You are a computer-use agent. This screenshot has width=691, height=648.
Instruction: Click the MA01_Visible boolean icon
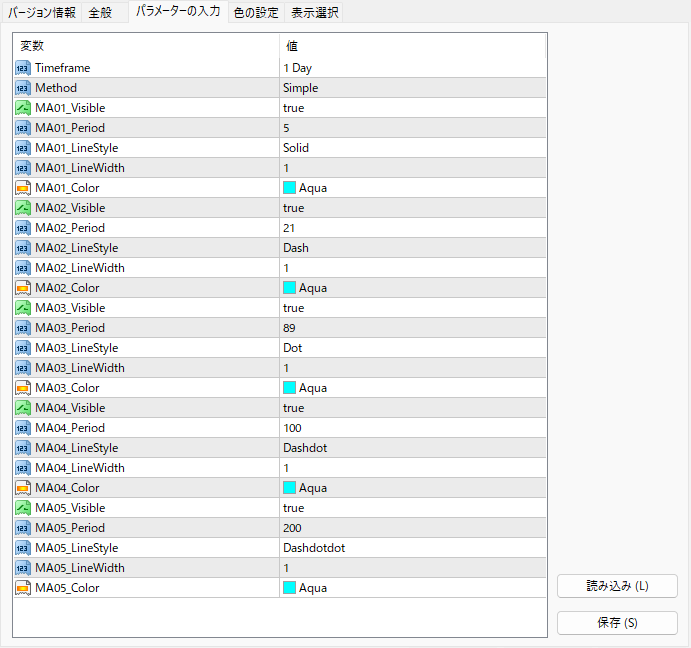coord(23,108)
